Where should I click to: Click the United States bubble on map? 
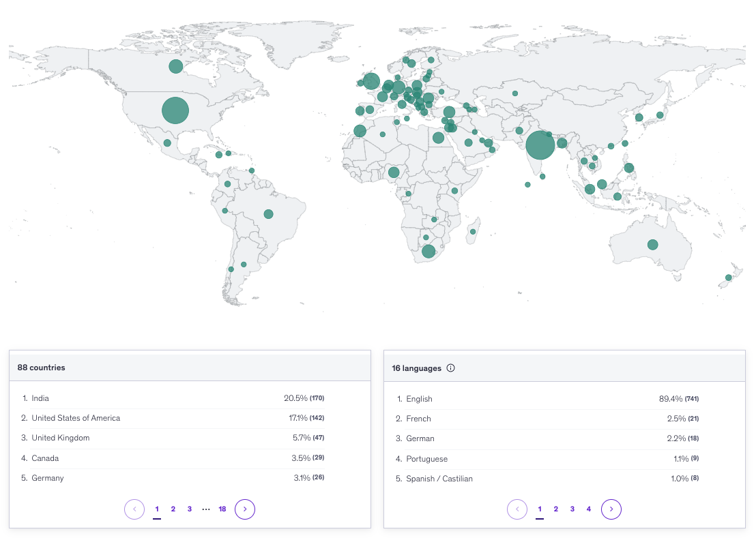point(175,110)
